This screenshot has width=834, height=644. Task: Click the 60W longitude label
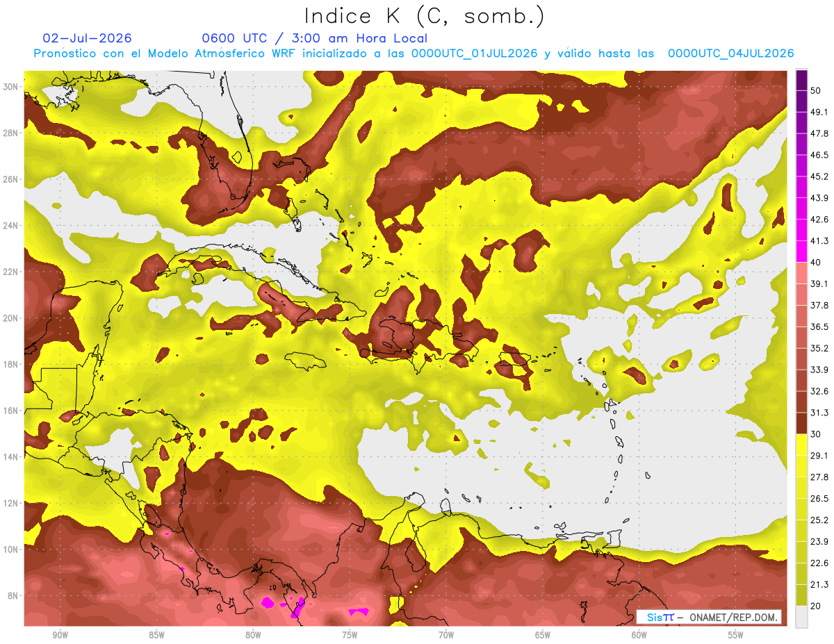[x=639, y=636]
